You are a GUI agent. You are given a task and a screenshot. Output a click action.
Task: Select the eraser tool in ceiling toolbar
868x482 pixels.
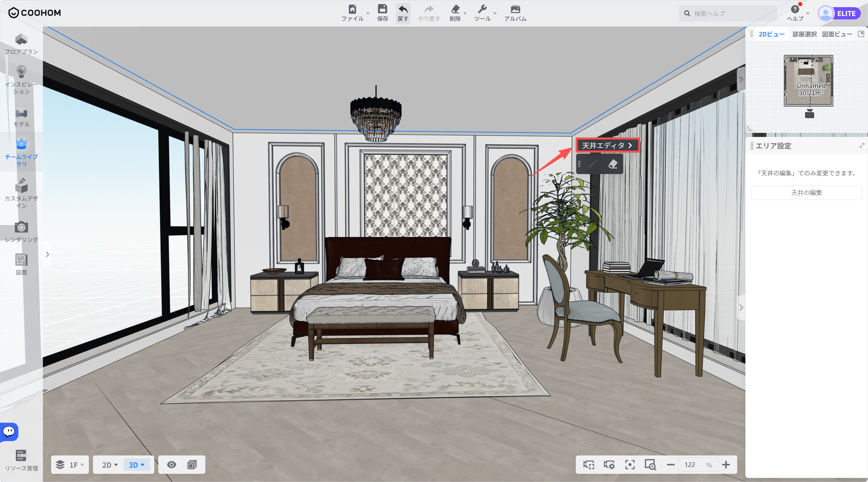coord(613,164)
